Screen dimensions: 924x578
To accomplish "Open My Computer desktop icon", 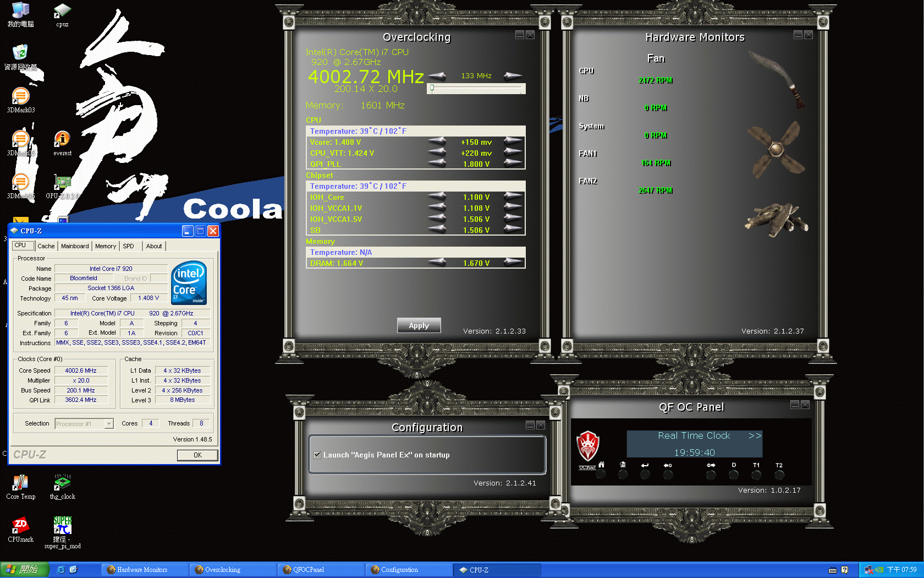I will 20,14.
